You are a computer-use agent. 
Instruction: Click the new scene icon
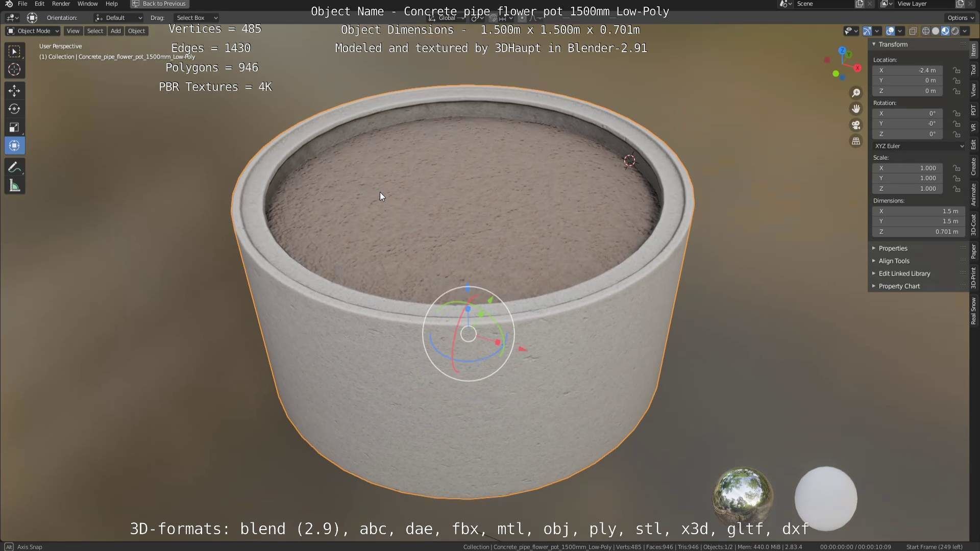860,4
